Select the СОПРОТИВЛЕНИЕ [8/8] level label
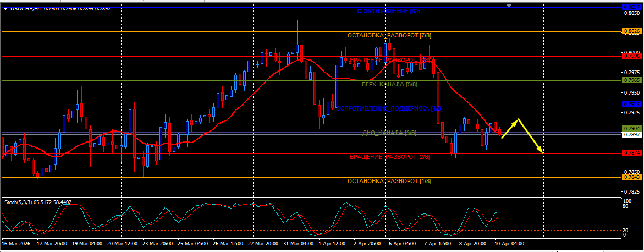This screenshot has height=252, width=644. click(x=389, y=12)
